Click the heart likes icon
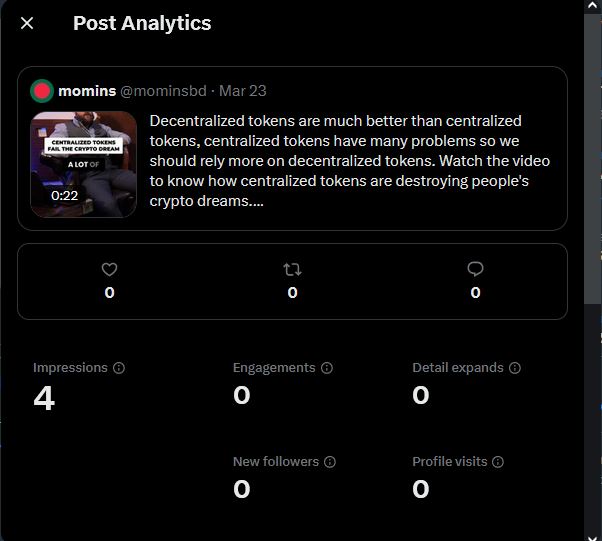Screen dimensions: 602x541 tap(109, 269)
